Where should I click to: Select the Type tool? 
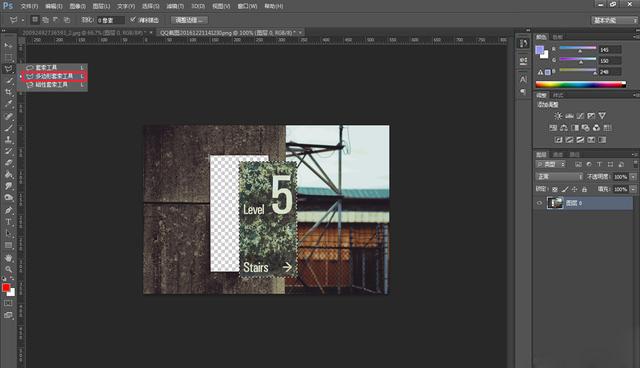(8, 222)
